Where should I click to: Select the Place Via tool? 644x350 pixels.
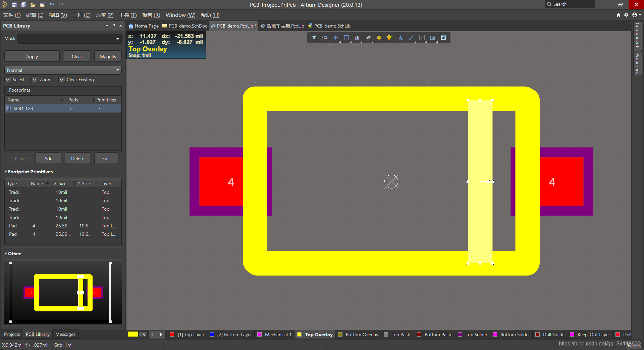(389, 38)
